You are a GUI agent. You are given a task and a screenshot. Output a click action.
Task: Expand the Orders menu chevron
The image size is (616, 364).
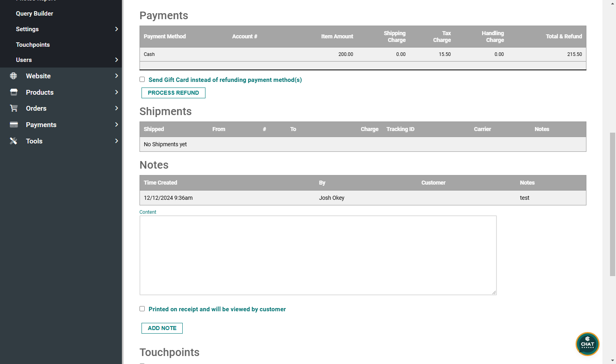click(x=116, y=108)
